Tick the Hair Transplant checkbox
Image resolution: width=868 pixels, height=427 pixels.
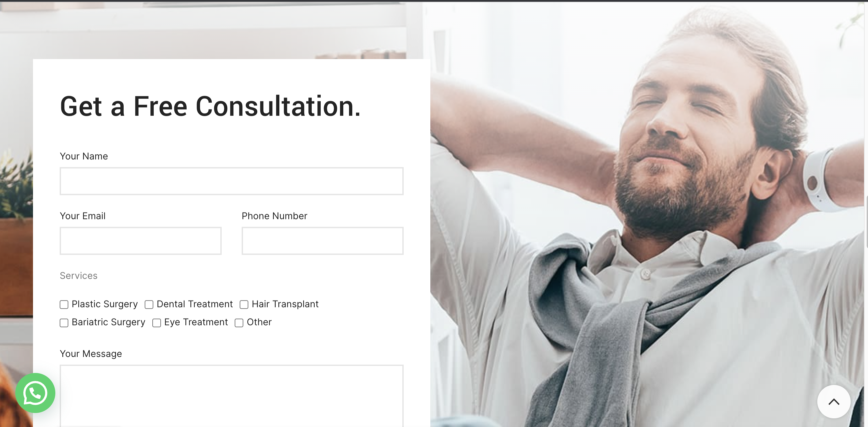pyautogui.click(x=244, y=305)
